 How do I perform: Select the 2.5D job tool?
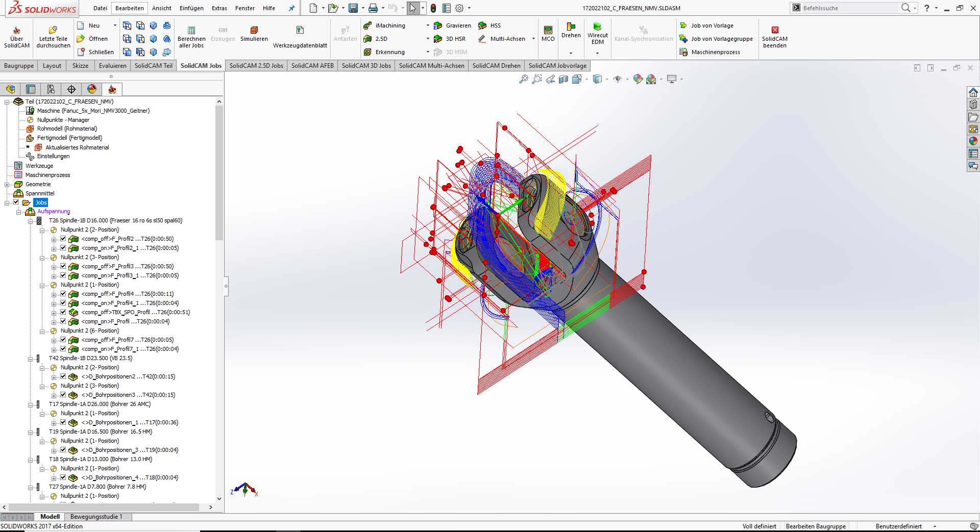click(x=376, y=39)
